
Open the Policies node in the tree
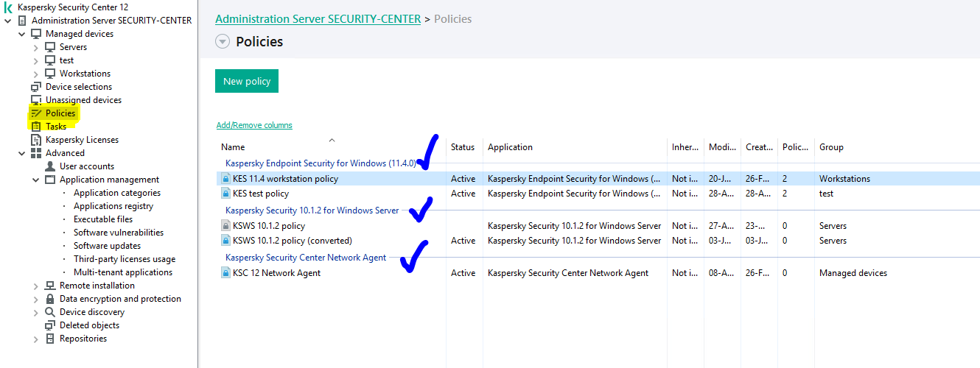(60, 113)
